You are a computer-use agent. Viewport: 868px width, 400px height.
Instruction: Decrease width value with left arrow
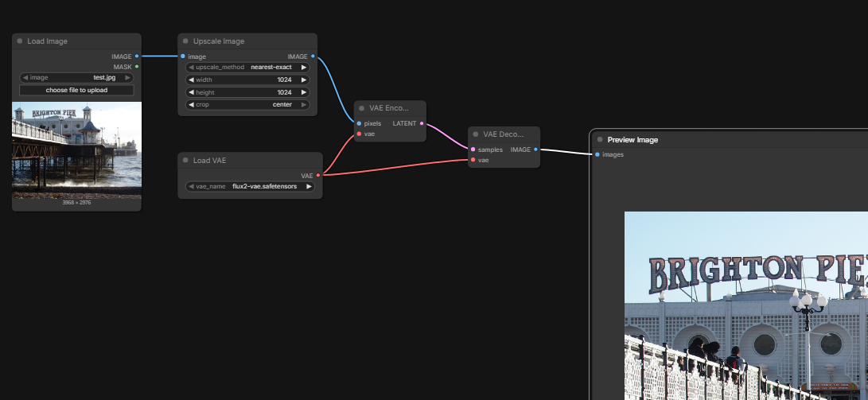(191, 80)
